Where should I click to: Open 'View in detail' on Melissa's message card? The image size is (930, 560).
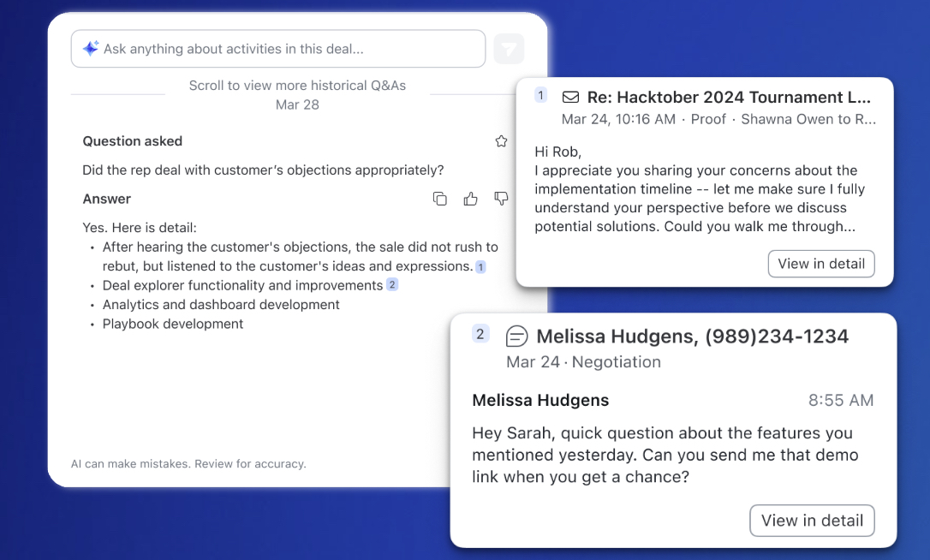pyautogui.click(x=811, y=521)
